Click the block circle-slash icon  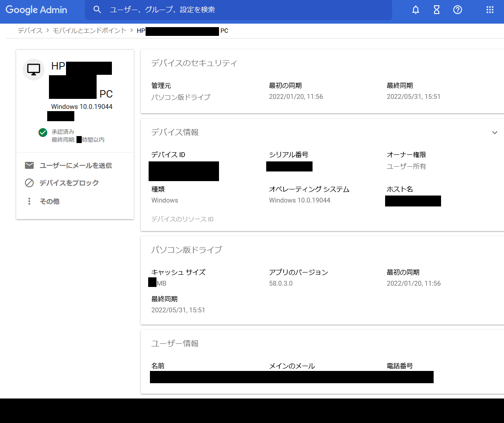[29, 183]
